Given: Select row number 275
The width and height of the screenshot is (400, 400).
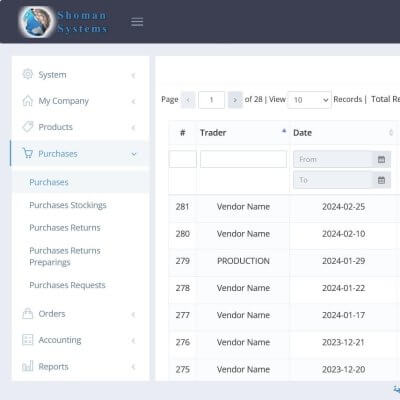Looking at the screenshot, I should click(x=183, y=369).
